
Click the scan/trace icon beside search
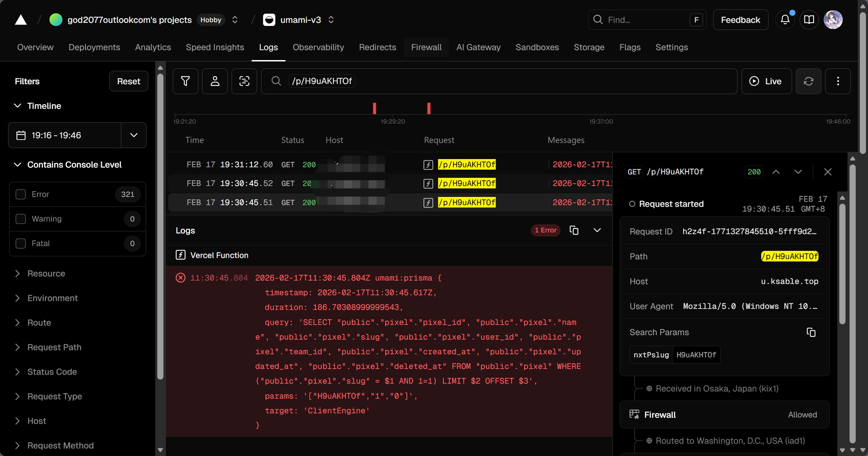click(244, 81)
